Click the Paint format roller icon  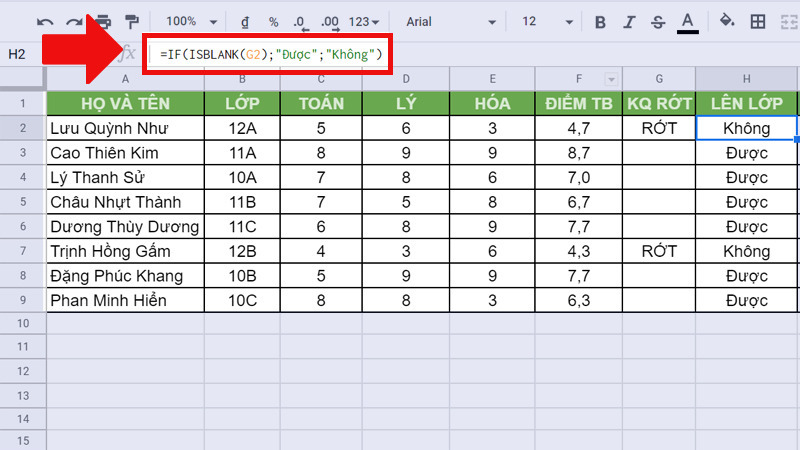tap(131, 21)
